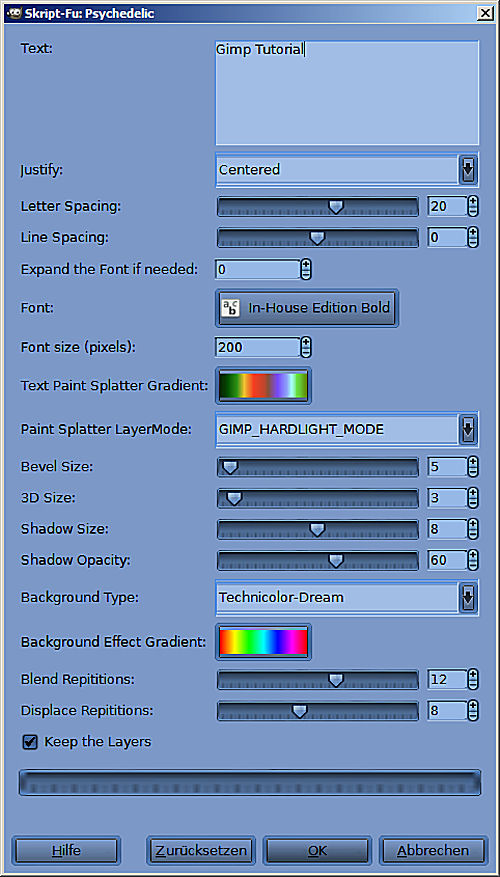The width and height of the screenshot is (500, 877).
Task: Click the Letter Spacing spinner arrows
Action: [x=473, y=206]
